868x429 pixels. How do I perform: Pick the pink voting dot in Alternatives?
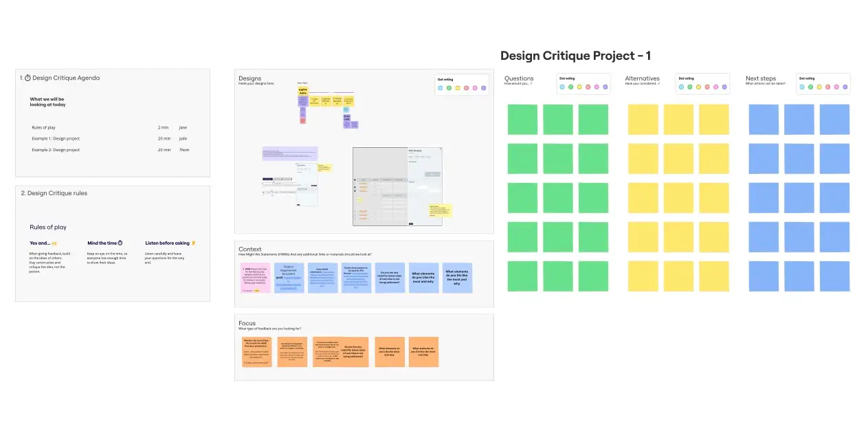(x=717, y=87)
